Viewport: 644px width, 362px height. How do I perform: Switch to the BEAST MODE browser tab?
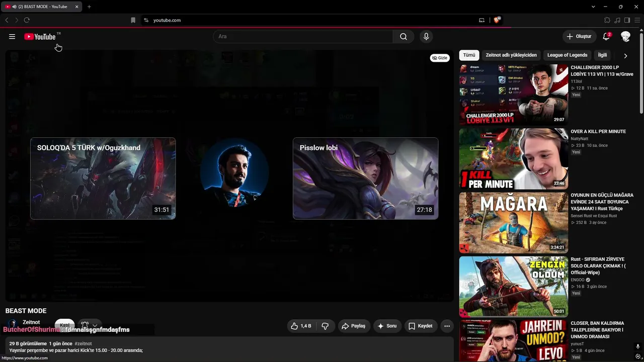tap(42, 7)
